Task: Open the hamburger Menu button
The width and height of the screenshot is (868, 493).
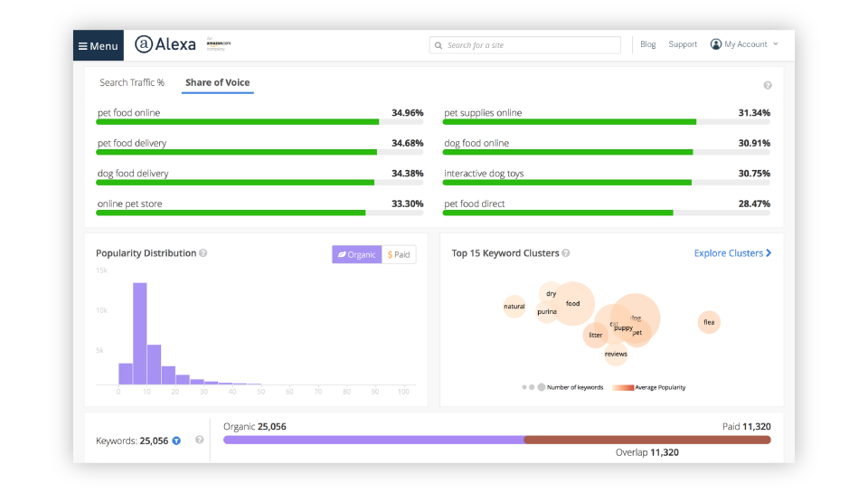Action: click(x=98, y=45)
